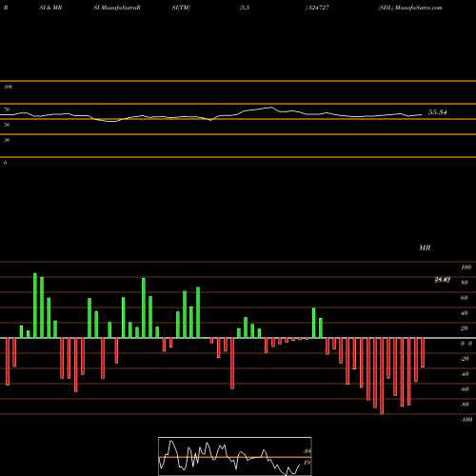Screen dimensions: 476x476
Task: Click the RSI value label 55.34
Action: (438, 112)
